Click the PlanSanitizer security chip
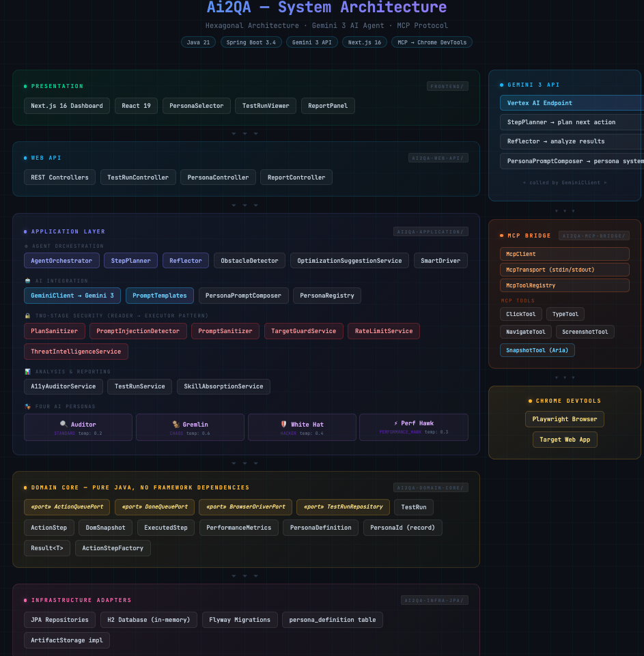The height and width of the screenshot is (656, 644). pos(55,331)
